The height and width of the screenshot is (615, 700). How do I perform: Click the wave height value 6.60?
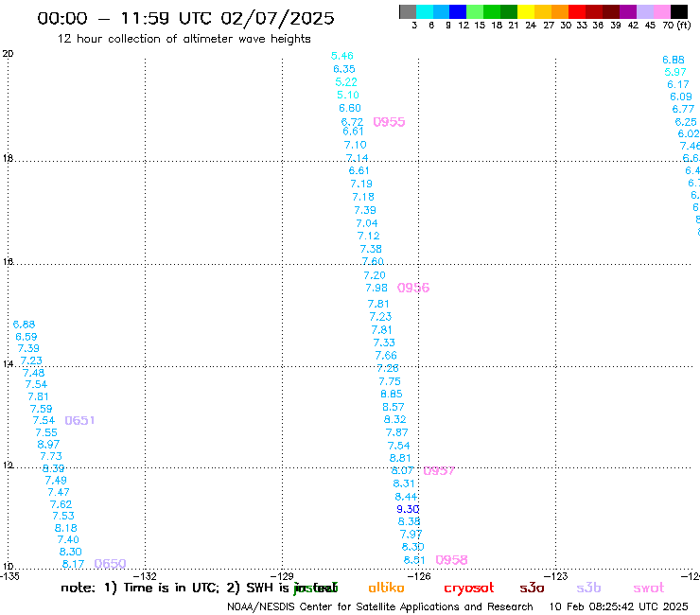tap(350, 108)
